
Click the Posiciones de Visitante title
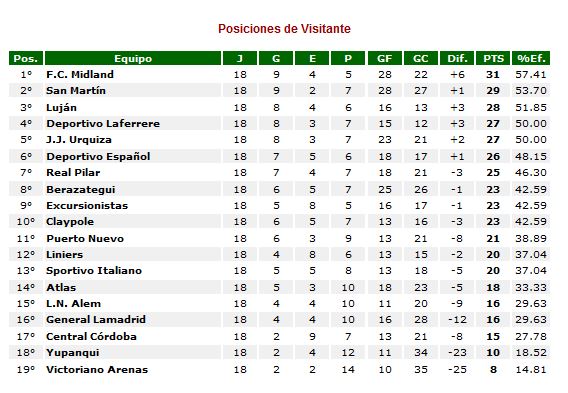(284, 29)
